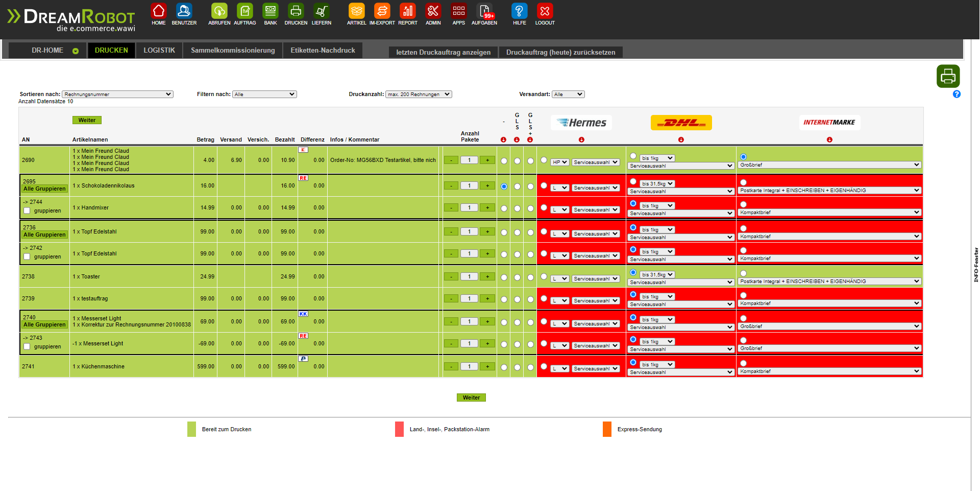Increase package count for order 2690

click(487, 160)
